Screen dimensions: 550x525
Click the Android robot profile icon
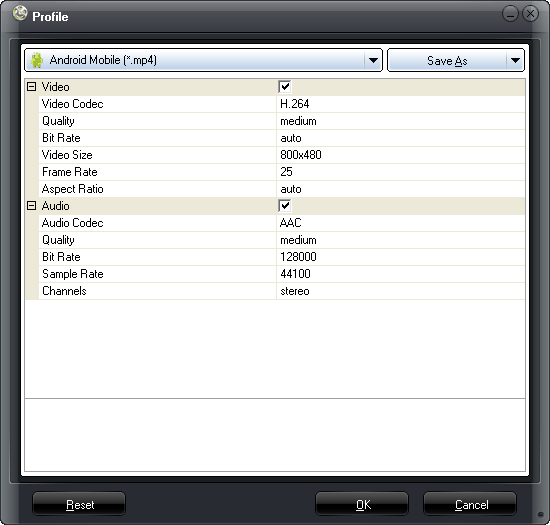click(x=37, y=60)
